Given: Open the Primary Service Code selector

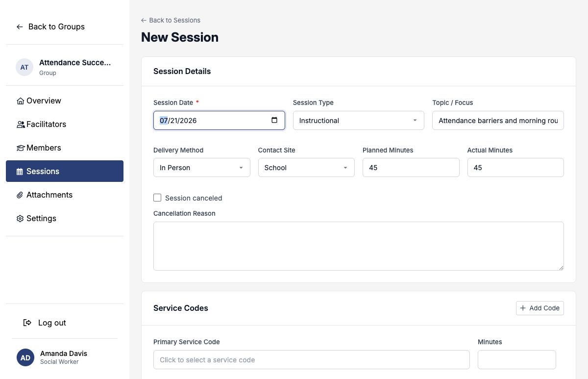Looking at the screenshot, I should click(x=312, y=359).
